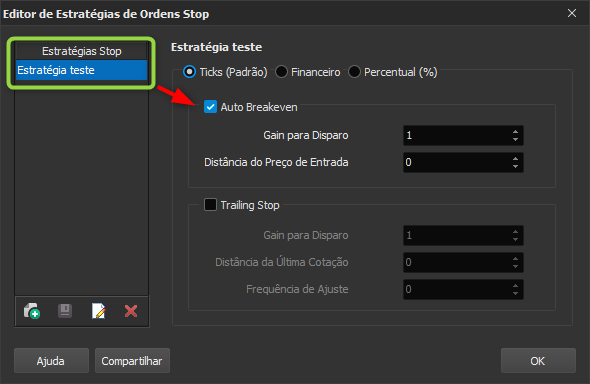Confirm with the OK button
The image size is (590, 384).
[x=538, y=361]
